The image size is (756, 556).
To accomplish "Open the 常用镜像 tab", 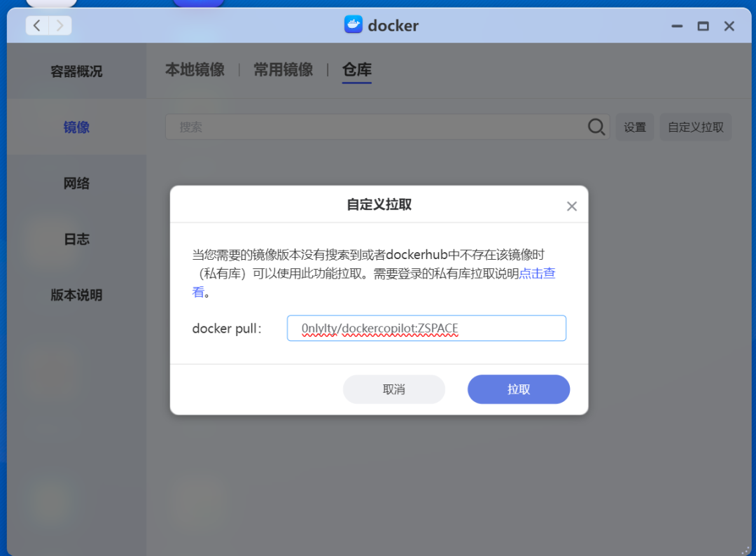I will (283, 69).
